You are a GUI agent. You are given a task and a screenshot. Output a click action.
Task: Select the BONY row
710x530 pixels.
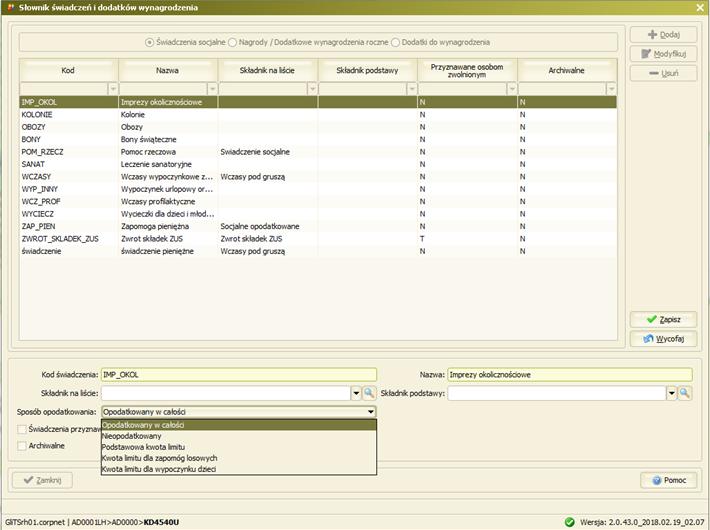(318, 140)
